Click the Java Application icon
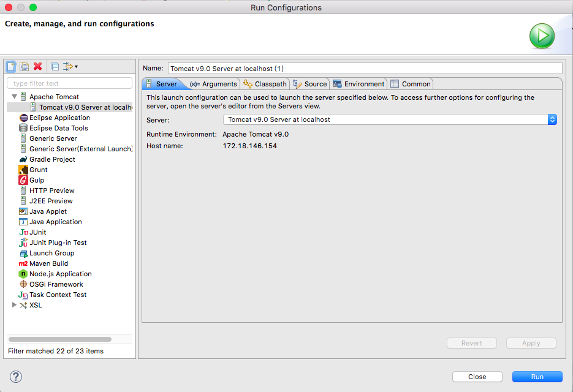Viewport: 573px width, 392px height. 23,222
